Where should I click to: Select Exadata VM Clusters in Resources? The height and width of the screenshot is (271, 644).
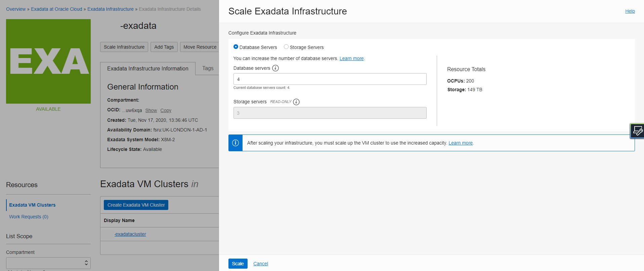[x=32, y=205]
